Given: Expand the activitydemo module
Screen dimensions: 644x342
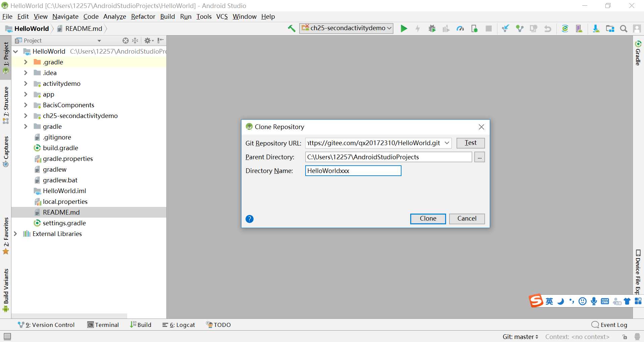Looking at the screenshot, I should pyautogui.click(x=25, y=83).
